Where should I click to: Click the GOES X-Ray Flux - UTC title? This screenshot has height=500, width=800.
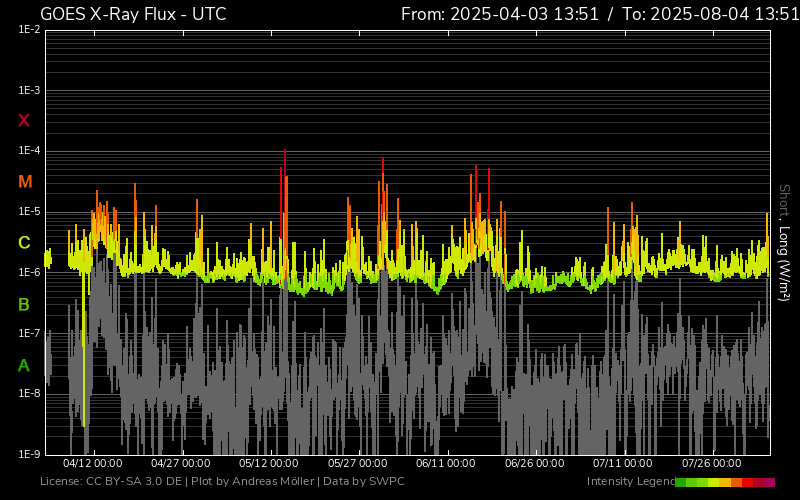pos(133,14)
